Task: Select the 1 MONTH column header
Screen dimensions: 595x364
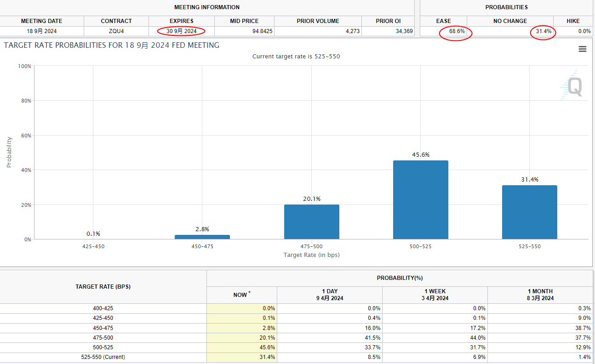Action: (x=540, y=295)
